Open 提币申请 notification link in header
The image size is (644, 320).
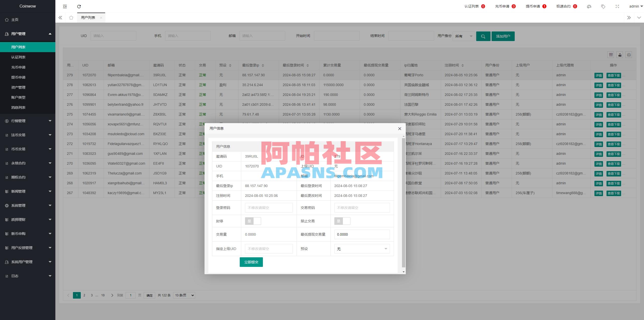point(536,6)
